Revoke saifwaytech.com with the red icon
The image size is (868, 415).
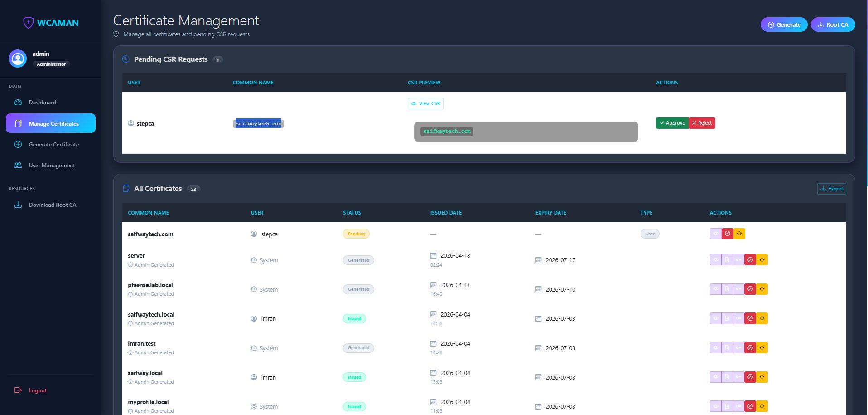point(728,234)
